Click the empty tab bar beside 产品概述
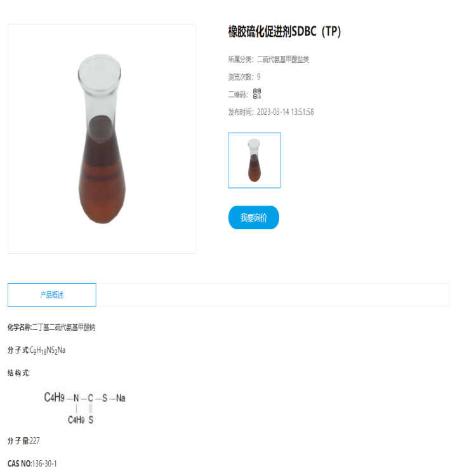 point(273,294)
